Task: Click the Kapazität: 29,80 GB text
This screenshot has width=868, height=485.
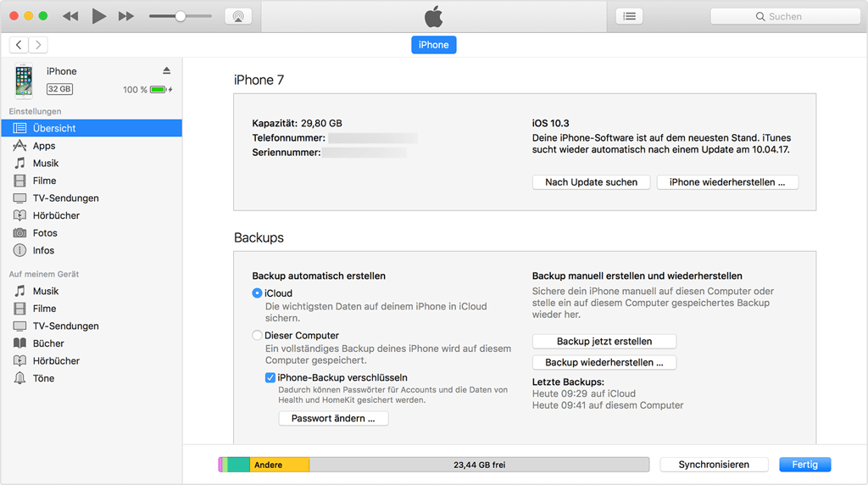Action: click(x=298, y=124)
